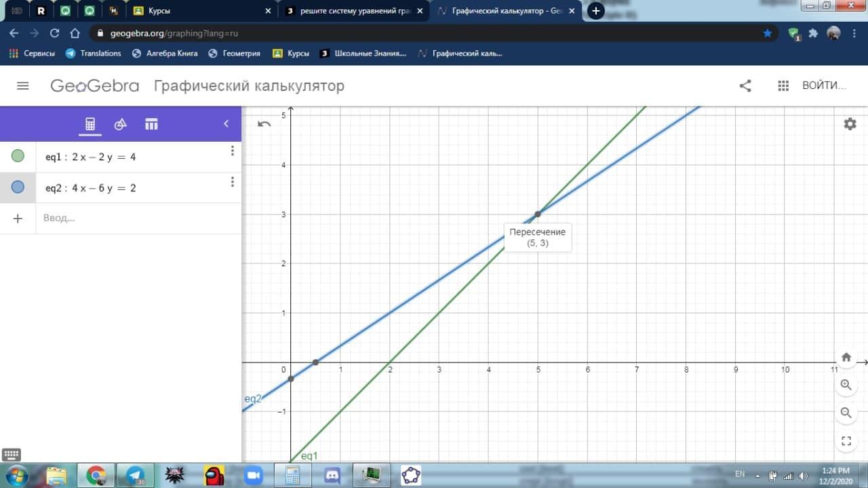The height and width of the screenshot is (488, 868).
Task: Open Zoom from the taskbar
Action: pos(253,475)
